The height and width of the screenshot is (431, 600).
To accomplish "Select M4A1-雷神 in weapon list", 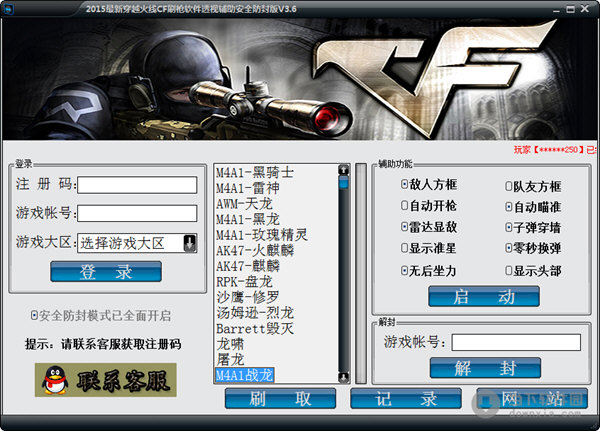I will point(248,188).
